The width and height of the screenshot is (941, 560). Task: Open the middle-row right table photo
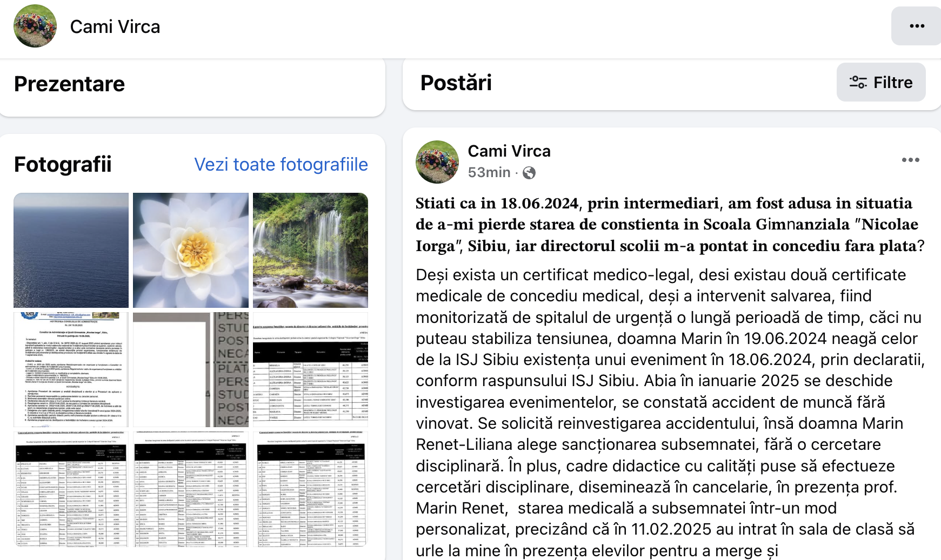pos(310,369)
